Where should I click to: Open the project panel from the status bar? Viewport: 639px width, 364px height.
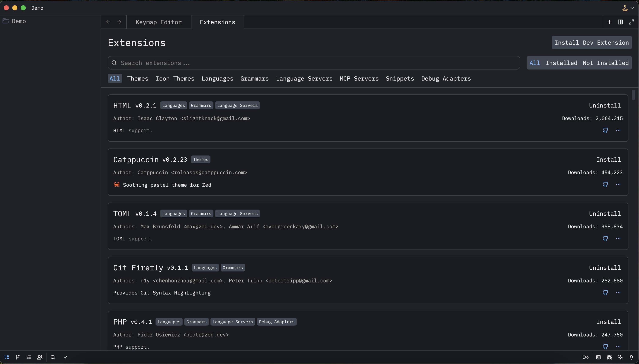[x=7, y=357]
